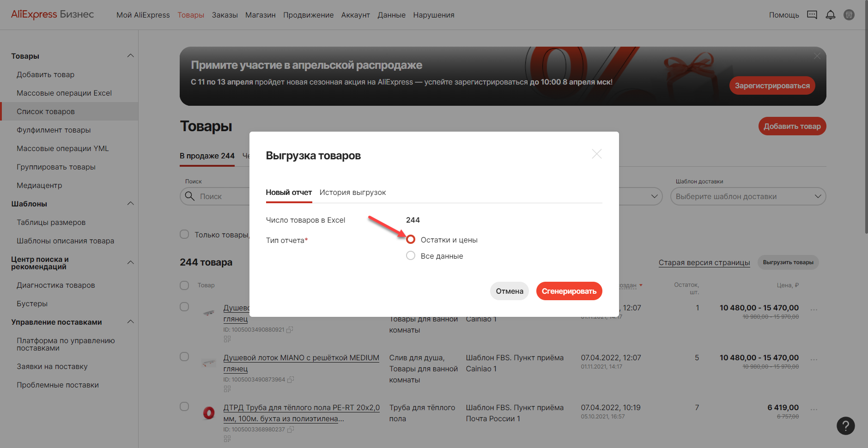Image resolution: width=868 pixels, height=448 pixels.
Task: Open the messages chat icon in header
Action: point(812,15)
